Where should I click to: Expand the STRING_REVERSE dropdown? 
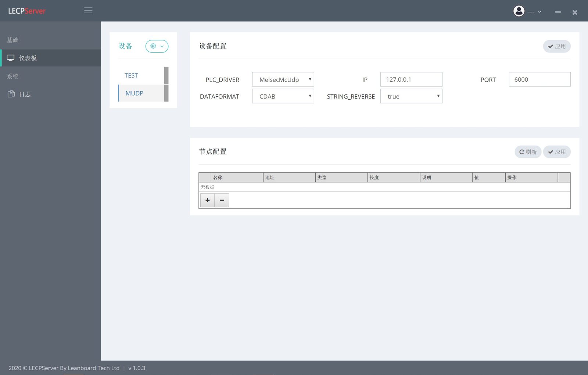point(411,96)
